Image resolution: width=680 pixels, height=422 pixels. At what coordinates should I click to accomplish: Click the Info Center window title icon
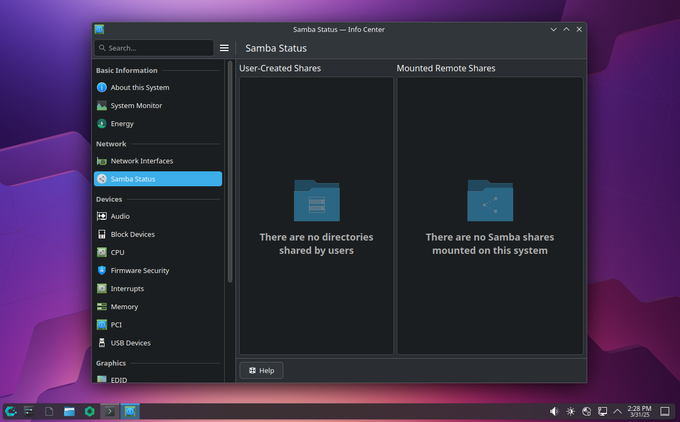[99, 29]
